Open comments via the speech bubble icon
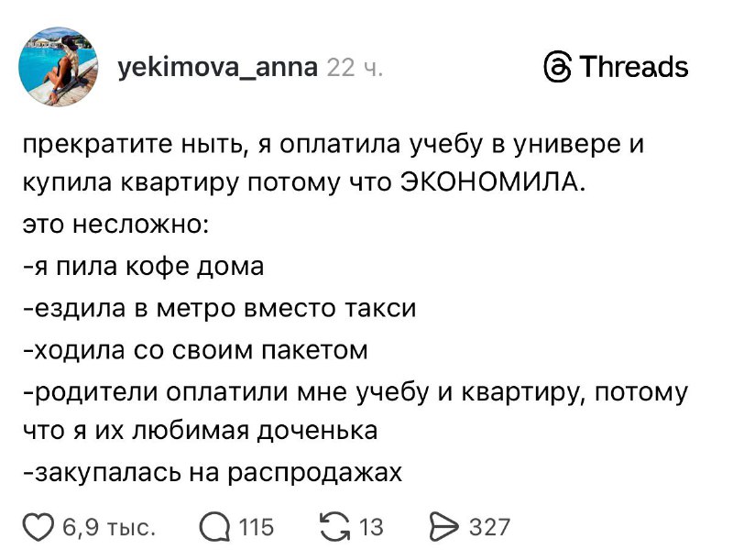Viewport: 733px width, 560px height. [x=213, y=528]
